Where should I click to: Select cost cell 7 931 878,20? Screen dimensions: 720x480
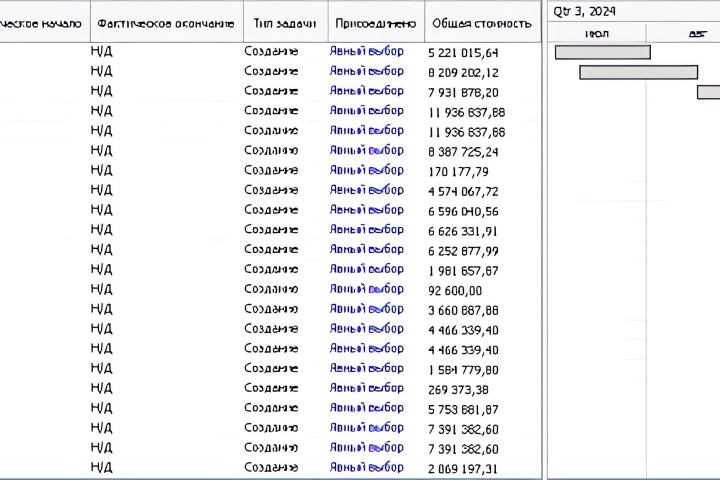coord(463,92)
